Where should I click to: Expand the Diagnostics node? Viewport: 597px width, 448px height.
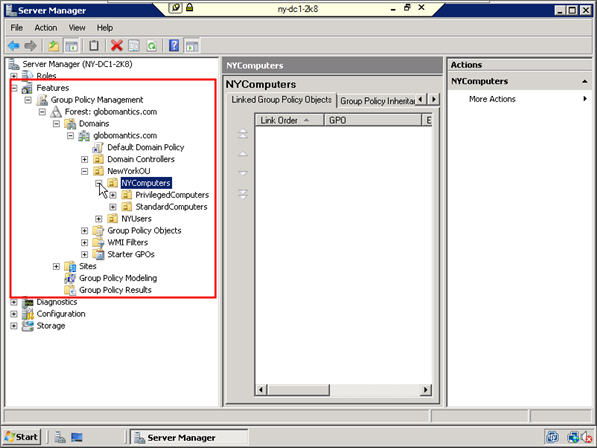click(14, 302)
